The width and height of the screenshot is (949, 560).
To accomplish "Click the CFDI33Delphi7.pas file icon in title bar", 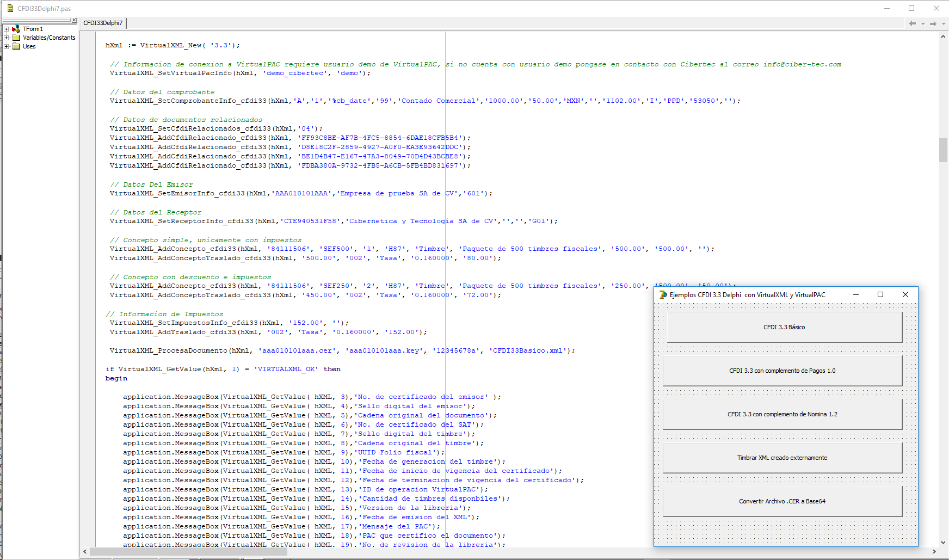I will tap(10, 8).
